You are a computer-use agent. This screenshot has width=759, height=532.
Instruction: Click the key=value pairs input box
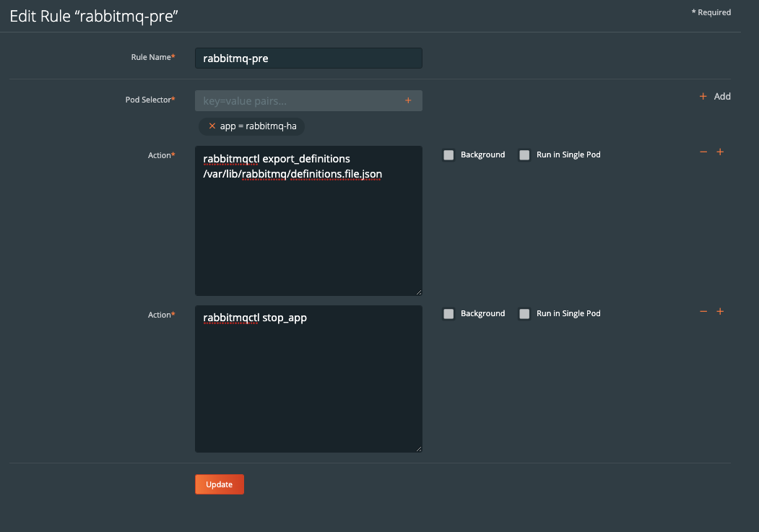coord(296,100)
